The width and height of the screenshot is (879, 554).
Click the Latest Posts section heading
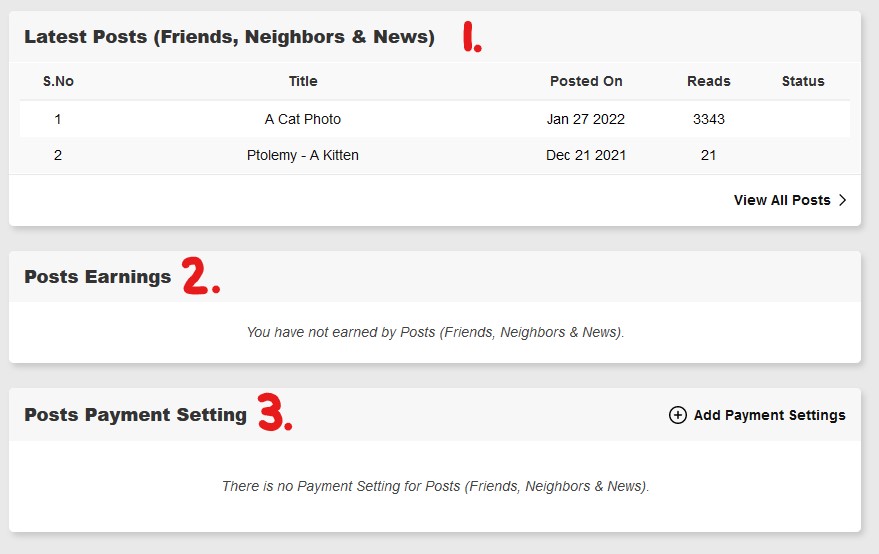229,37
